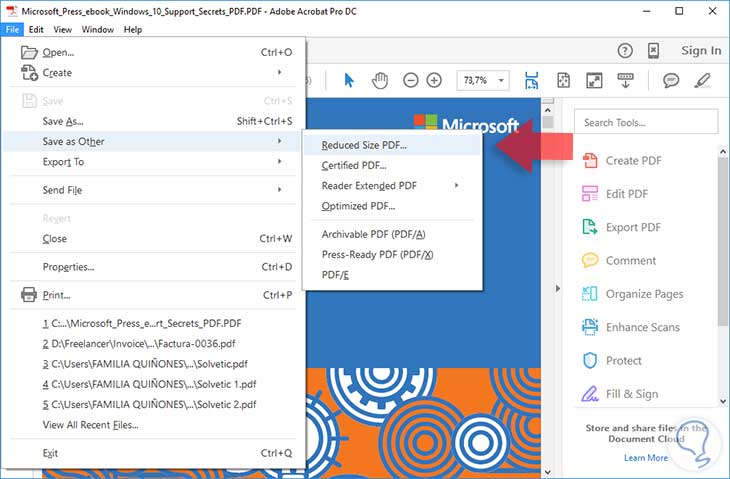Click the add comment bubble icon
The image size is (730, 479).
coord(670,80)
